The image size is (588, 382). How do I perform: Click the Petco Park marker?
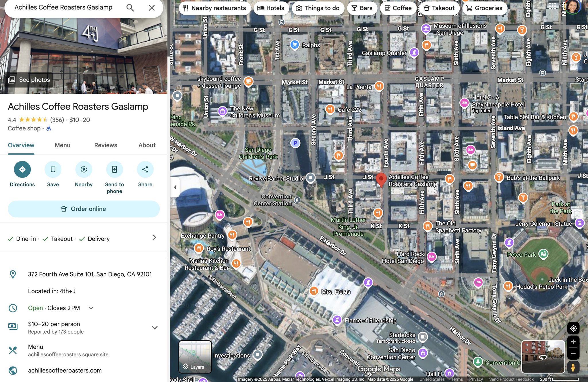tap(543, 254)
